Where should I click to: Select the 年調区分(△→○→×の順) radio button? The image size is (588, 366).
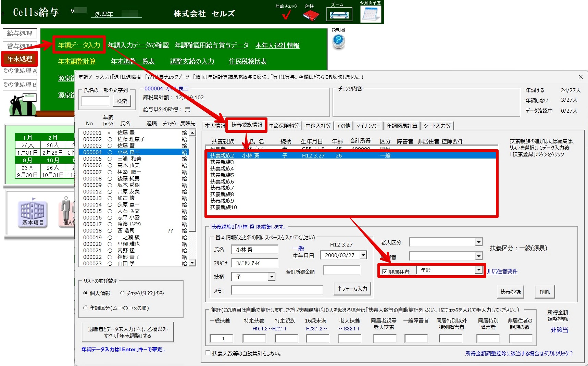(86, 308)
